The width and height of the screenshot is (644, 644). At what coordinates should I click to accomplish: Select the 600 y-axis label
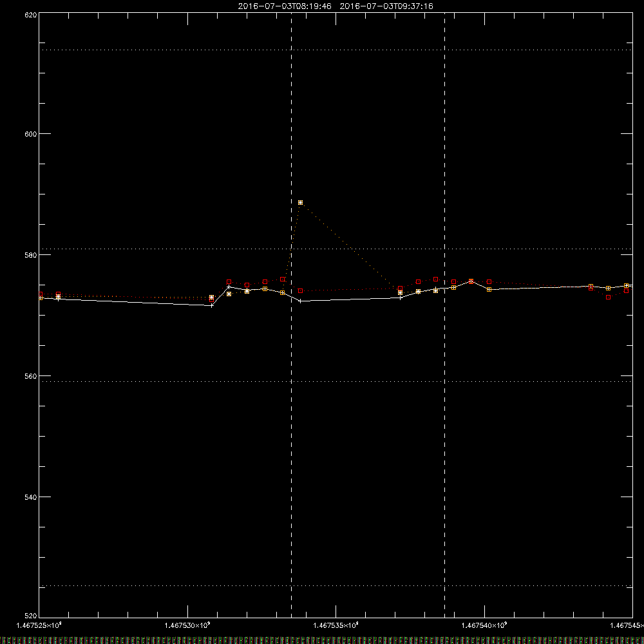[x=31, y=134]
